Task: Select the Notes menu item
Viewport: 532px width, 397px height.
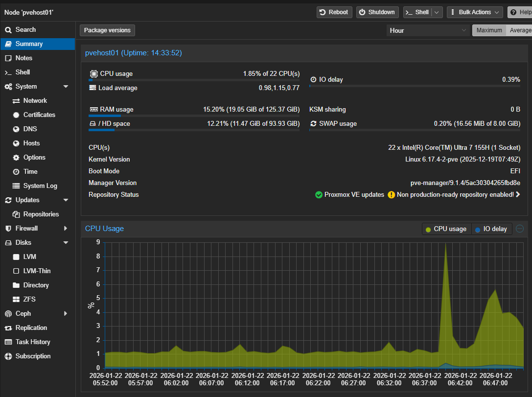Action: [x=23, y=58]
